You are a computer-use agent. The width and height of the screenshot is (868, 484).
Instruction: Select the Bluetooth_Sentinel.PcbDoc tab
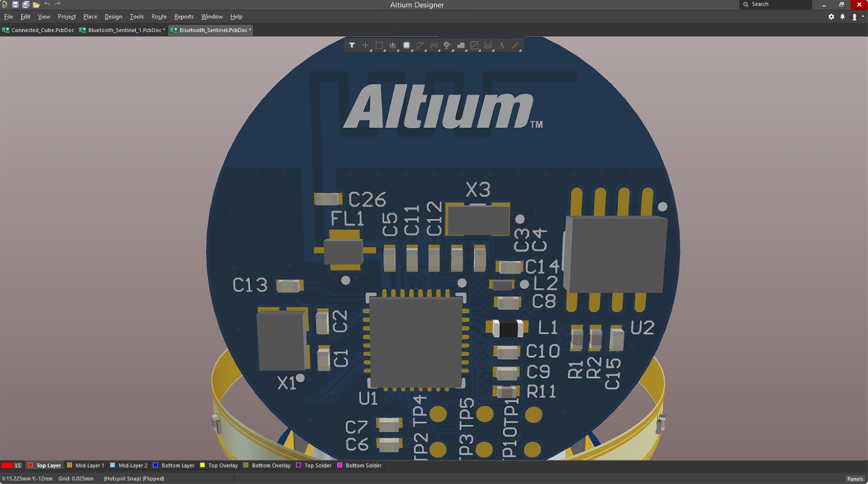[211, 30]
